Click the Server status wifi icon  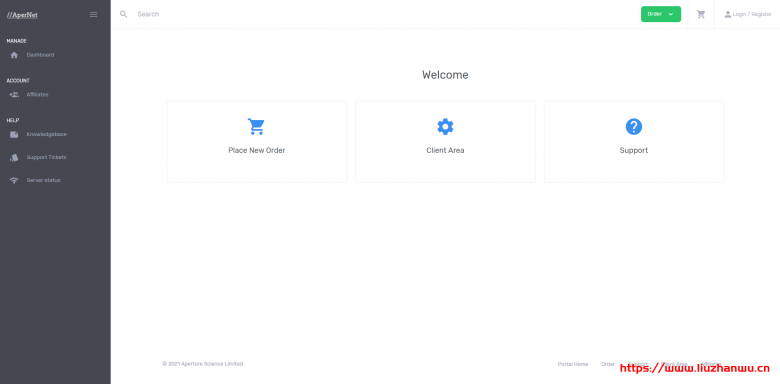tap(14, 180)
